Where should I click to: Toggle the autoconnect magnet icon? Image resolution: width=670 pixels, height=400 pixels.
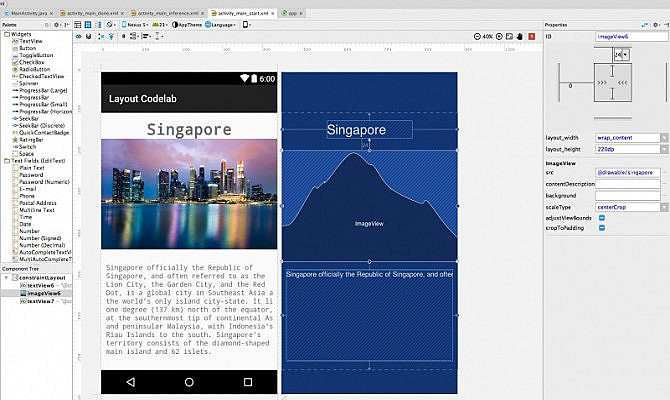click(88, 36)
